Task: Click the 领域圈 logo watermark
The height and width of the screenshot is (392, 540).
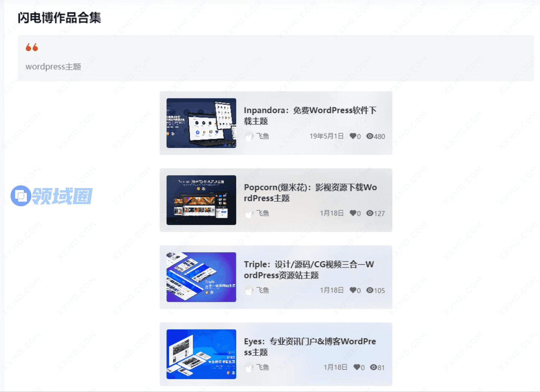Action: tap(52, 196)
